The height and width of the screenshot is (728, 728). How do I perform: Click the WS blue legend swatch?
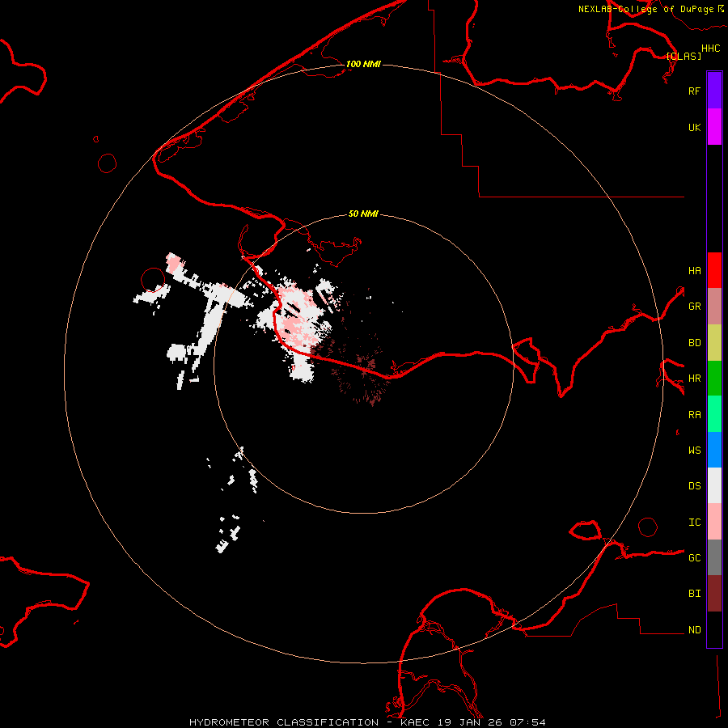[x=714, y=450]
